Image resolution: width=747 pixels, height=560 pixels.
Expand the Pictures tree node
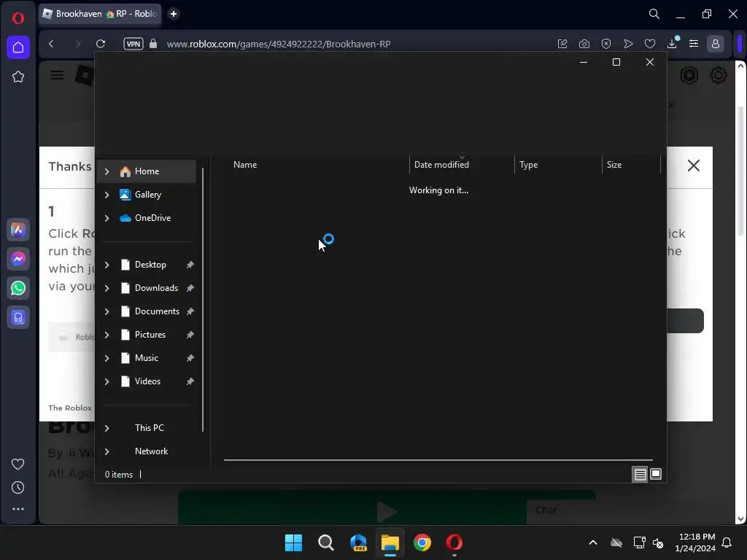(107, 335)
